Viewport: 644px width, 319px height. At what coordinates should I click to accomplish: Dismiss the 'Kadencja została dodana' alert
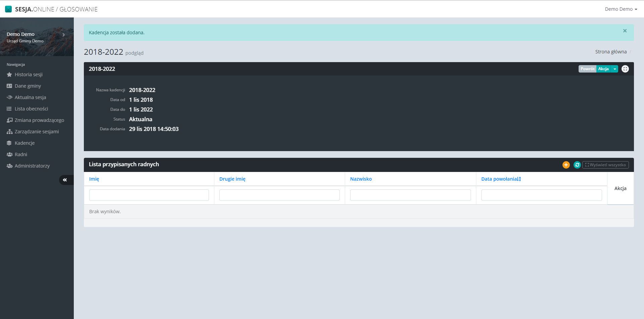pyautogui.click(x=625, y=31)
